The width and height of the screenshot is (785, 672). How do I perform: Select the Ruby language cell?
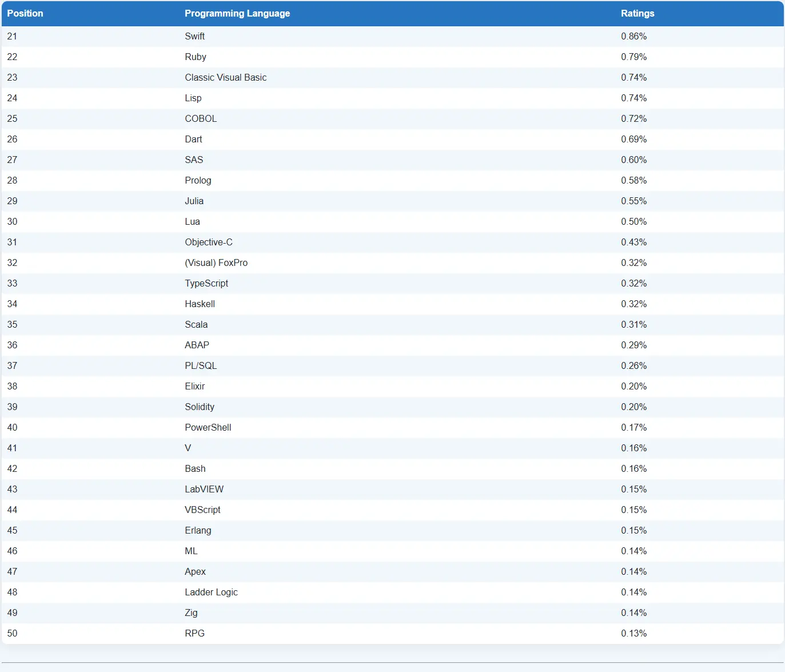tap(196, 57)
